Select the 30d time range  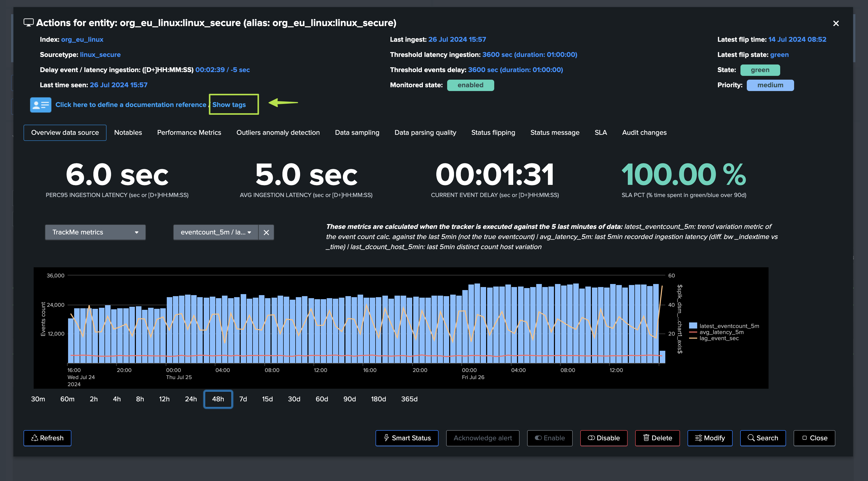click(294, 399)
